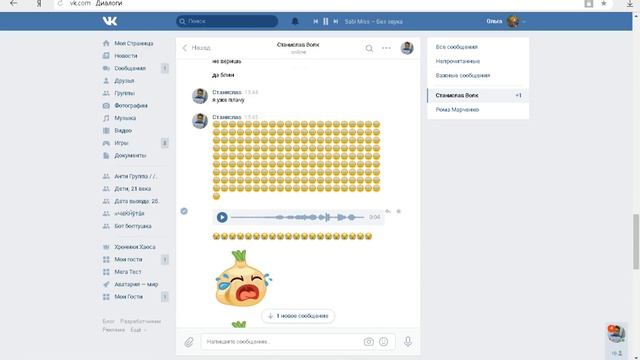
Task: Reply to the voice message with arrow icon
Action: [x=388, y=211]
